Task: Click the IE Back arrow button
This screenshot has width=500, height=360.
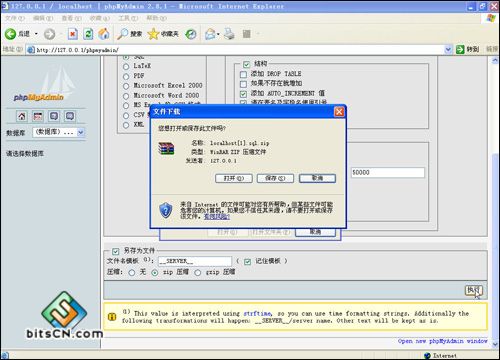Action: click(x=10, y=34)
